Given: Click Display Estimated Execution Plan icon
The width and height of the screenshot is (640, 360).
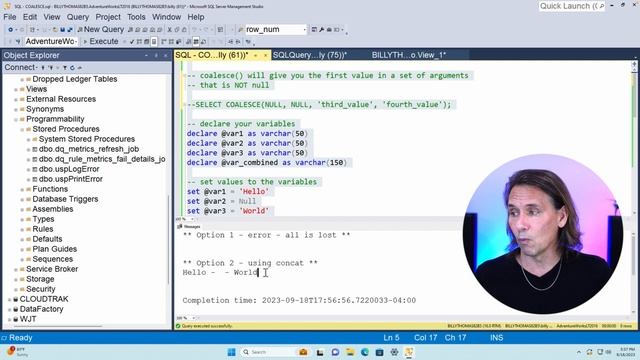Looking at the screenshot, I should click(x=139, y=42).
